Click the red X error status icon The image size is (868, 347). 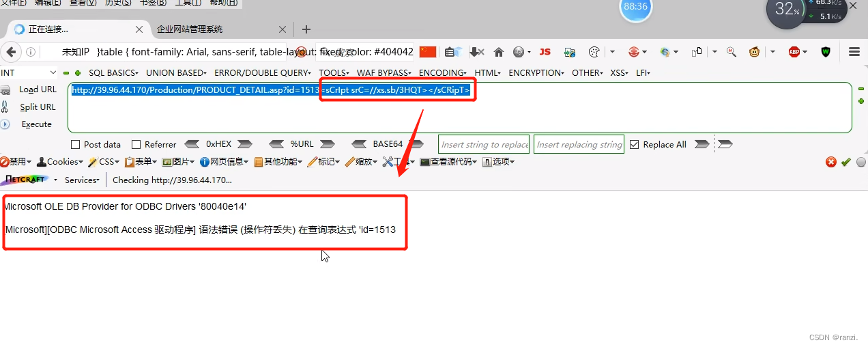[830, 162]
